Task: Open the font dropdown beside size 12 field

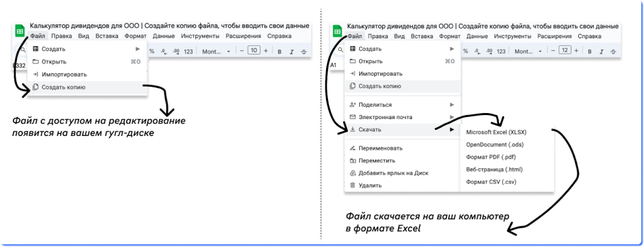Action: [x=528, y=51]
